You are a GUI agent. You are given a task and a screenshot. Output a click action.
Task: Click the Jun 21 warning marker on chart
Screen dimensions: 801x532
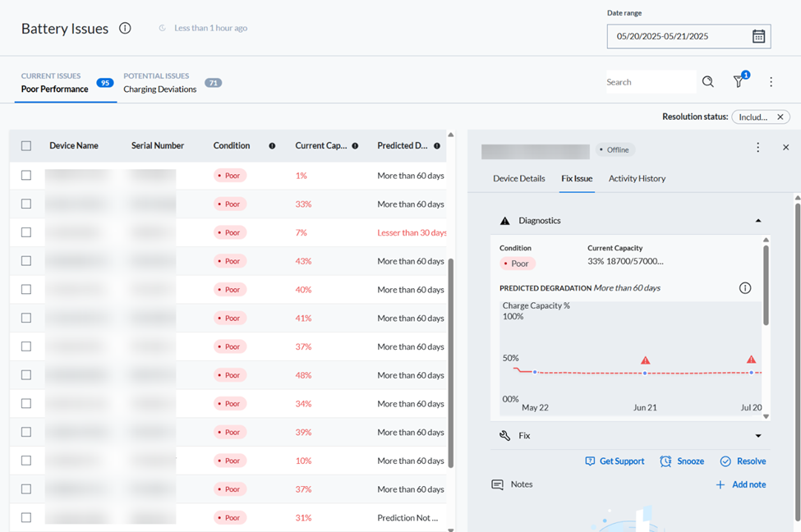click(x=645, y=360)
